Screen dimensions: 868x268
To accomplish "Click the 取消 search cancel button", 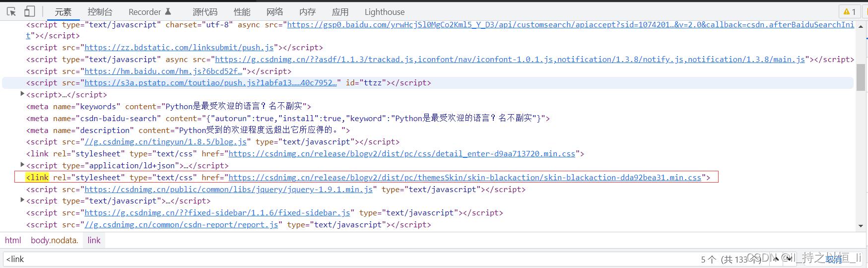I will [834, 259].
